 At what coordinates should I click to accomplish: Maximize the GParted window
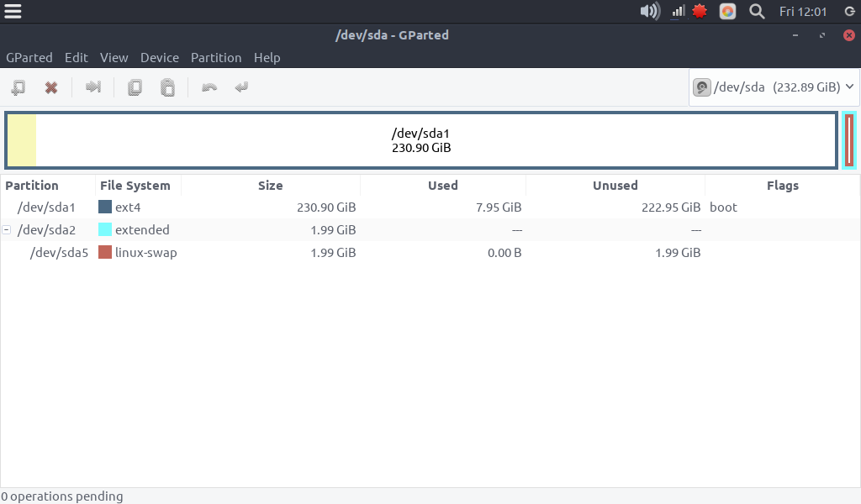tap(822, 35)
